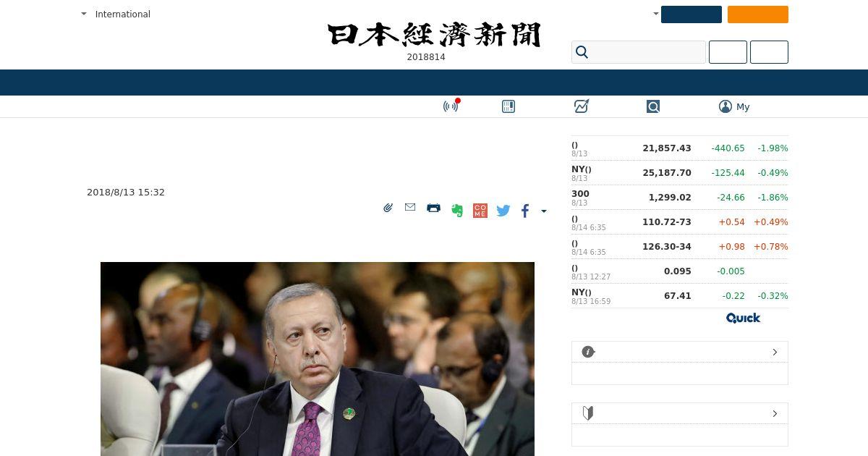Select the My label in navigation
The height and width of the screenshot is (456, 868).
click(743, 106)
